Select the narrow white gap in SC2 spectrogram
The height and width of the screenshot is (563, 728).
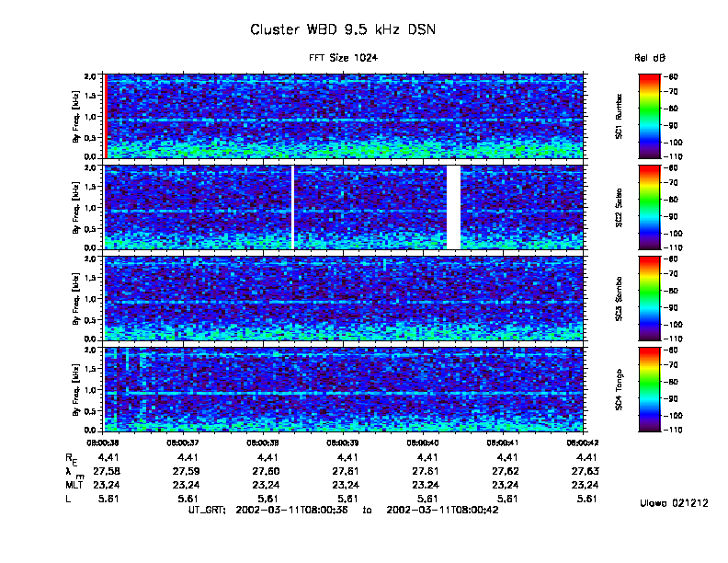coord(293,207)
